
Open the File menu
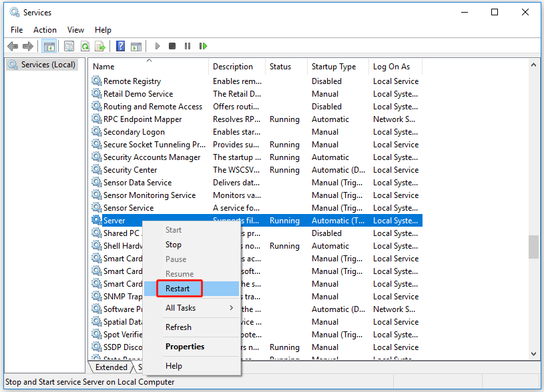pyautogui.click(x=17, y=30)
